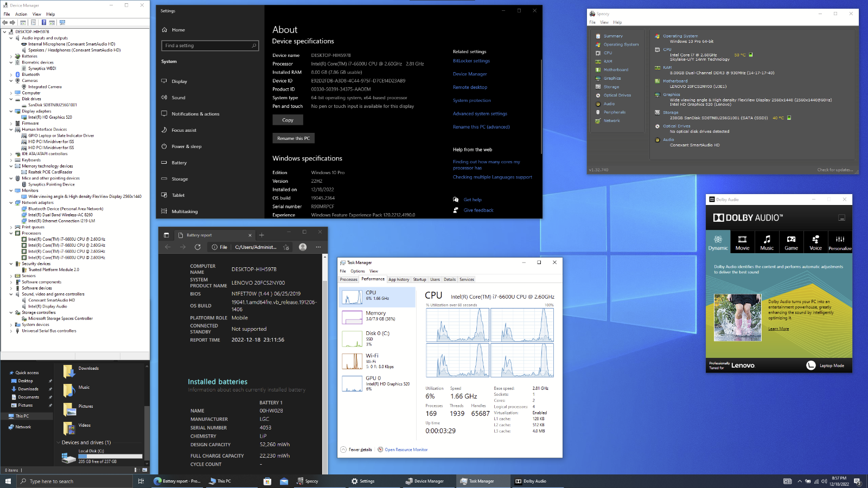Open Windows Start button

coord(8,481)
